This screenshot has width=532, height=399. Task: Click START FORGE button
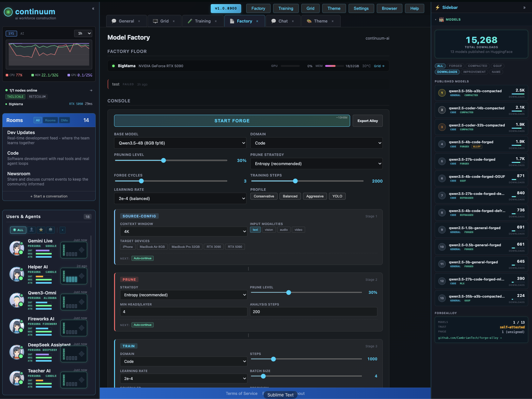[232, 121]
